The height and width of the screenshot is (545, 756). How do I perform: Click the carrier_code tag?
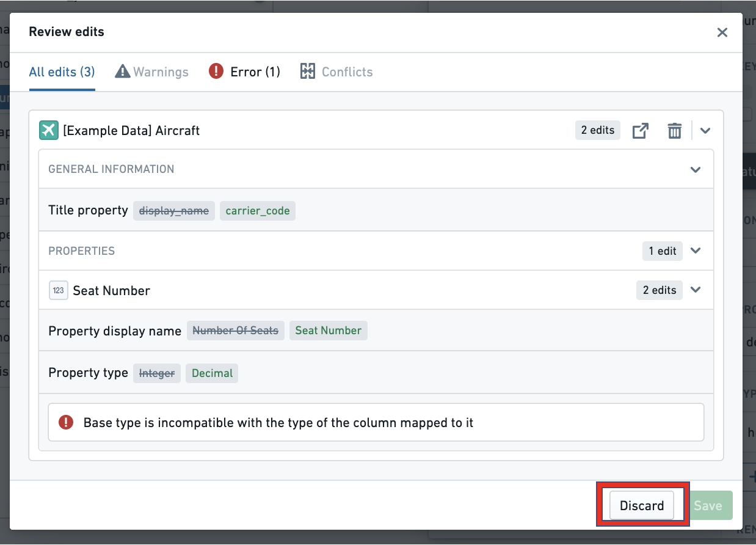click(258, 211)
